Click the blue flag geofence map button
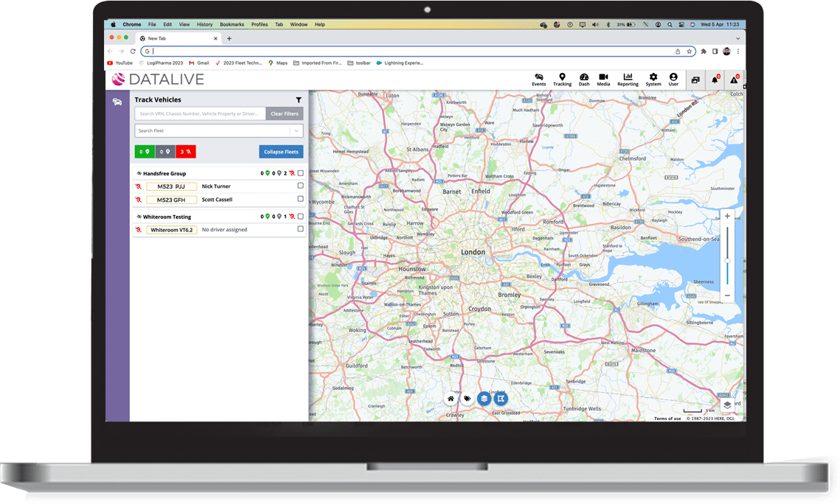This screenshot has width=840, height=504. click(x=501, y=399)
